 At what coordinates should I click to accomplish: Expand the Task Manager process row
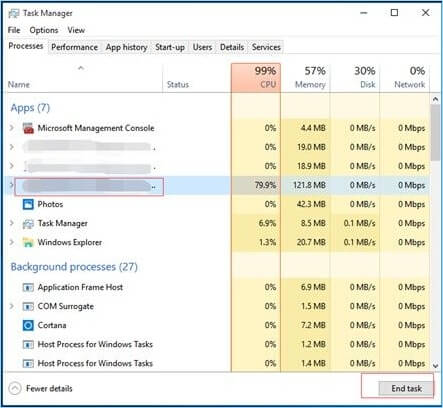click(x=12, y=223)
